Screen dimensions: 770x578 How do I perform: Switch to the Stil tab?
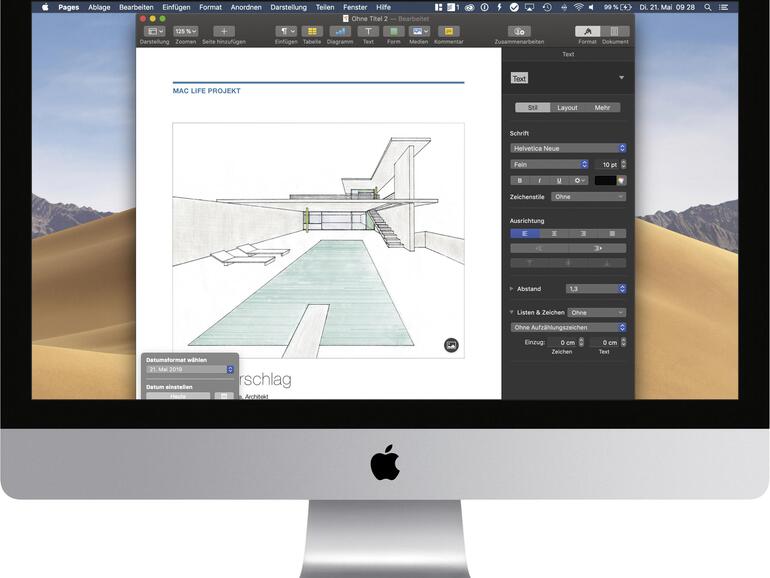532,108
